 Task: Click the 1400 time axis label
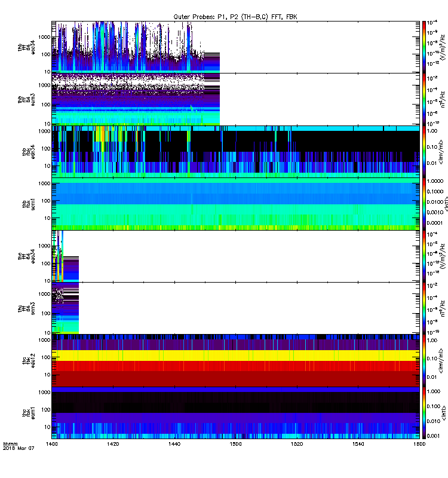(51, 444)
